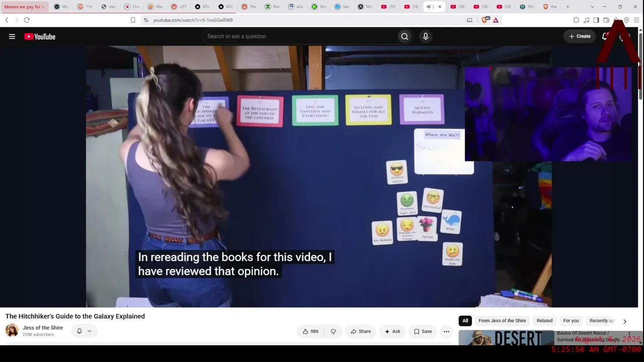This screenshot has height=362, width=644.
Task: Toggle the browser sidebar panel icon
Action: [x=596, y=20]
